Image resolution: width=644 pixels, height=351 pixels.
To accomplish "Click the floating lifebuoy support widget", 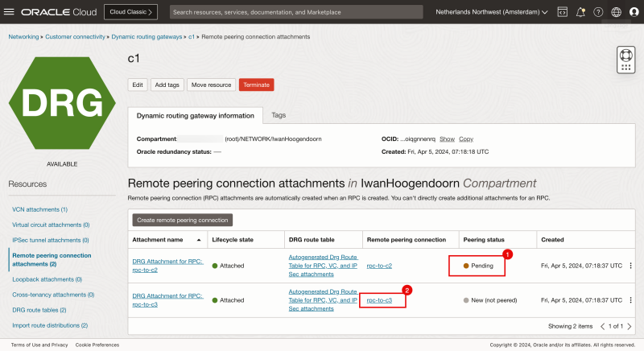I will (x=626, y=59).
